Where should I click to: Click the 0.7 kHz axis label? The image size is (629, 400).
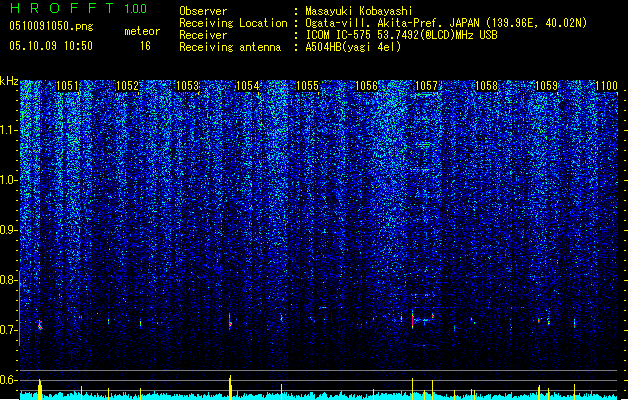(x=8, y=330)
